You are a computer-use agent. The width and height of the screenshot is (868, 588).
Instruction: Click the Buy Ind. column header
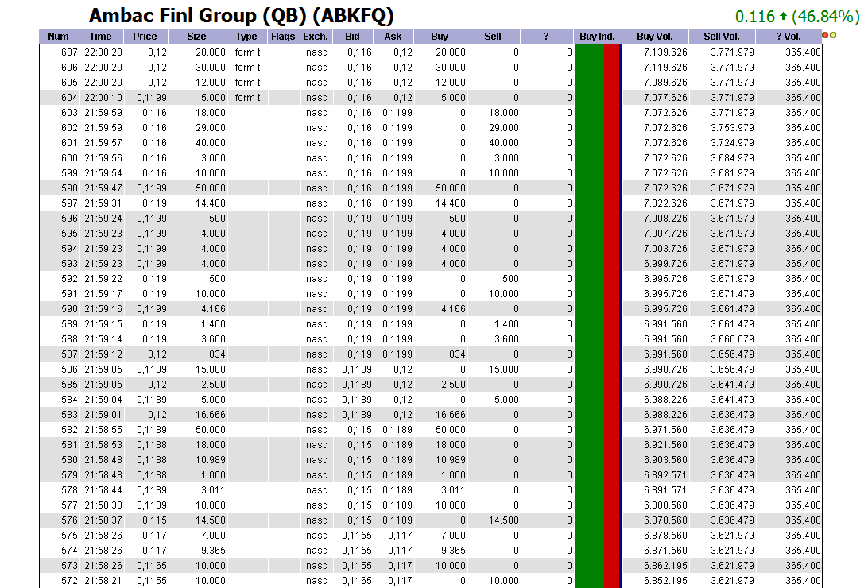(x=597, y=36)
